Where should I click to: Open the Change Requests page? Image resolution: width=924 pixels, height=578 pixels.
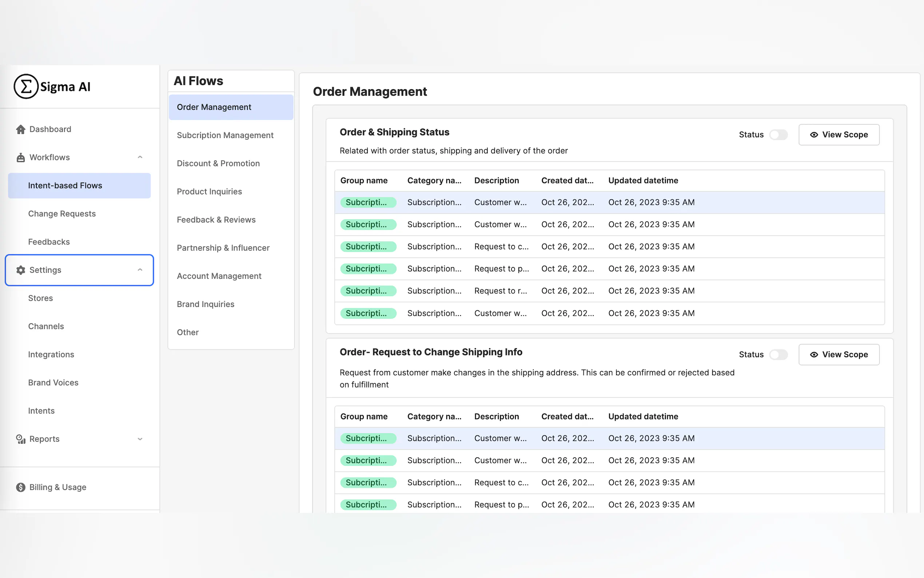tap(62, 213)
